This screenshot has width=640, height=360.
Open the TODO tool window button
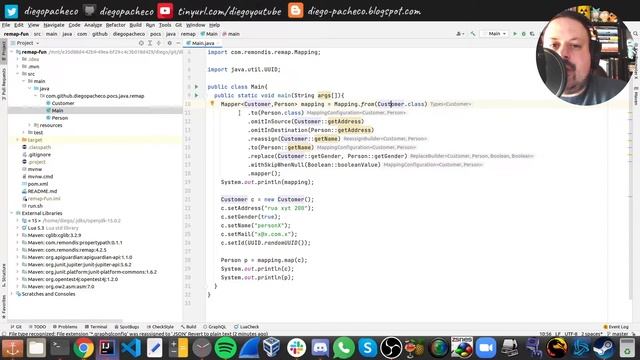pos(37,327)
